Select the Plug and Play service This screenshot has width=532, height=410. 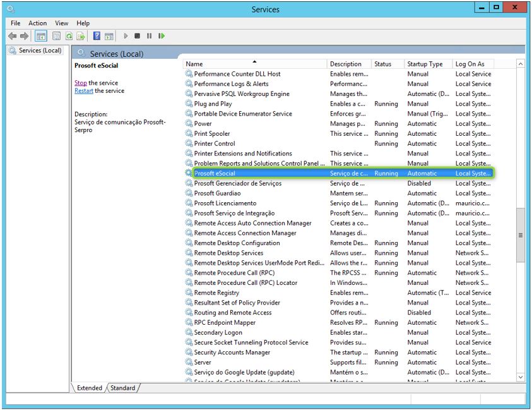338,104
